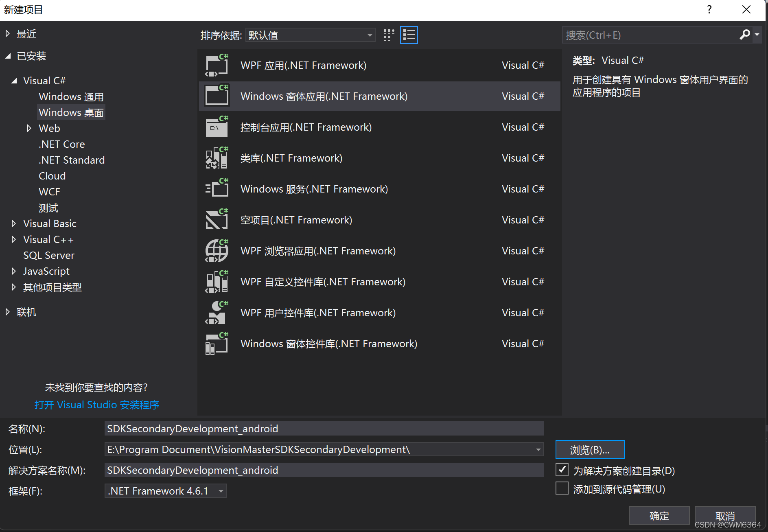The image size is (768, 532).
Task: Expand the 最近 section
Action: pyautogui.click(x=7, y=34)
